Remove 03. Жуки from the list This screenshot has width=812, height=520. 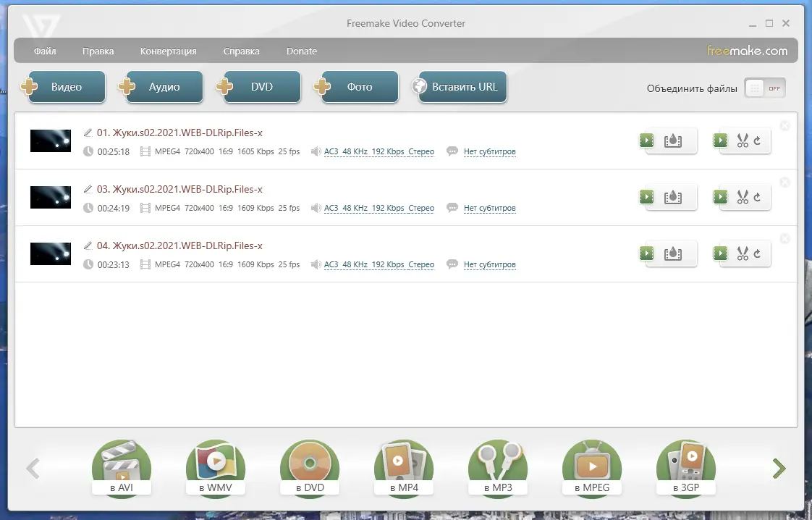click(785, 182)
